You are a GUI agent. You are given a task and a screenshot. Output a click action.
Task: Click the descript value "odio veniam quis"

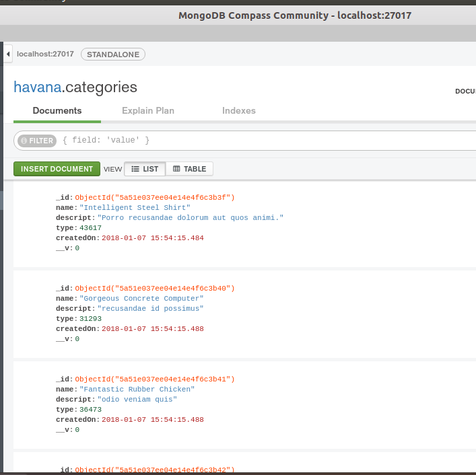[137, 399]
